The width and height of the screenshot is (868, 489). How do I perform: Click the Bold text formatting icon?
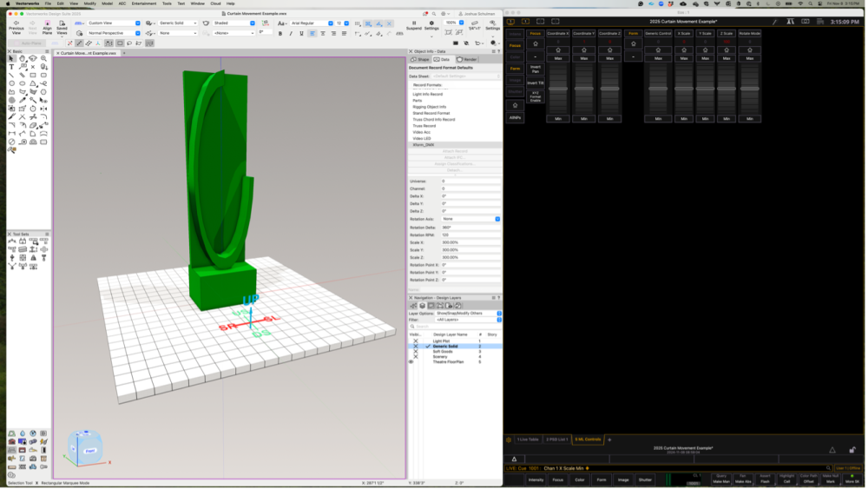[x=280, y=33]
